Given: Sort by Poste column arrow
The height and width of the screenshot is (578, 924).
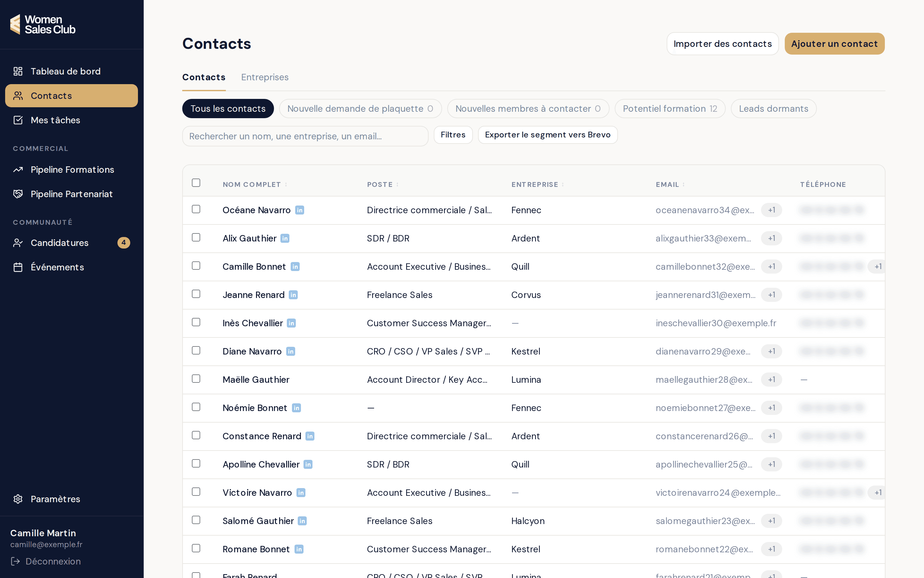Looking at the screenshot, I should click(398, 185).
